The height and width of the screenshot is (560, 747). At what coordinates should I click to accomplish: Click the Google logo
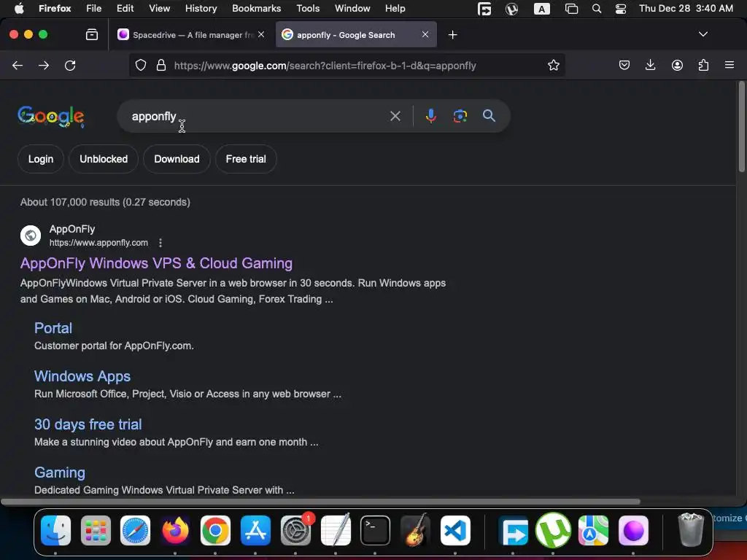tap(51, 117)
